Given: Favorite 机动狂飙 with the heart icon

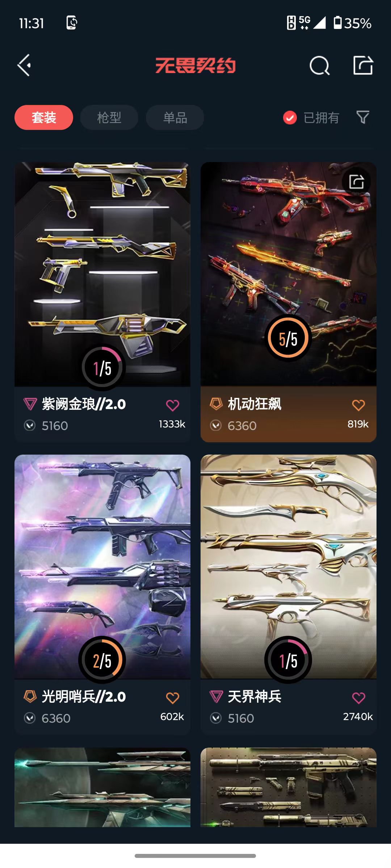Looking at the screenshot, I should pyautogui.click(x=358, y=405).
